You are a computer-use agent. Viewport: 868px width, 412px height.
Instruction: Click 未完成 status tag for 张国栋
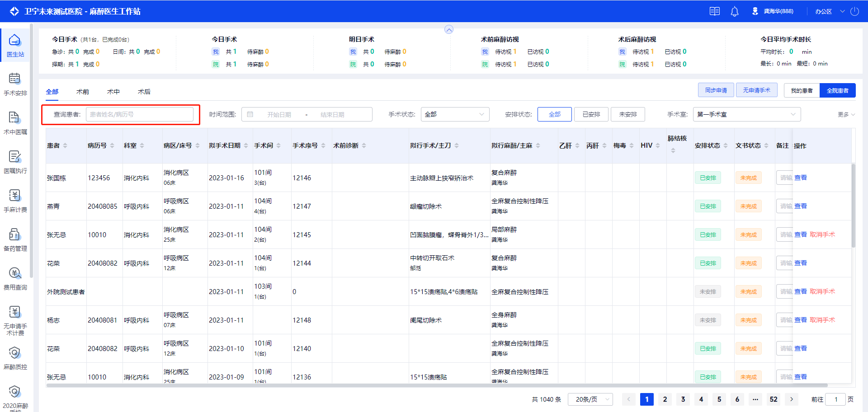[749, 178]
